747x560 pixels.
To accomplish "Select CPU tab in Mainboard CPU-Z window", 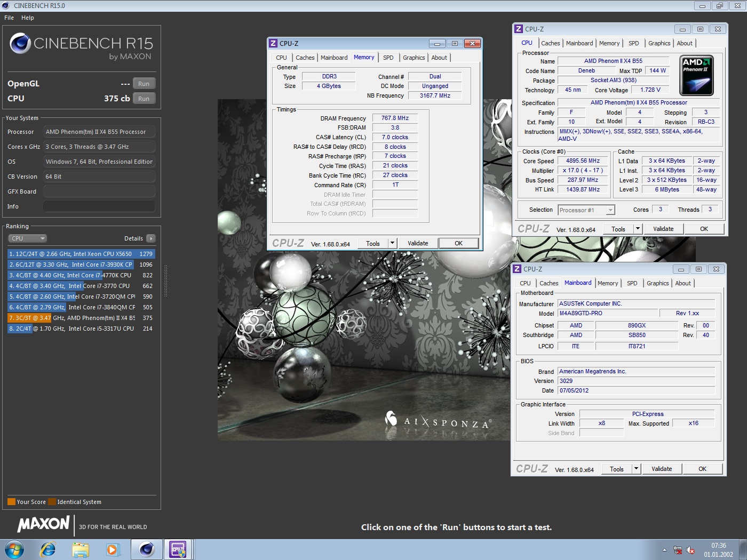I will (x=525, y=283).
